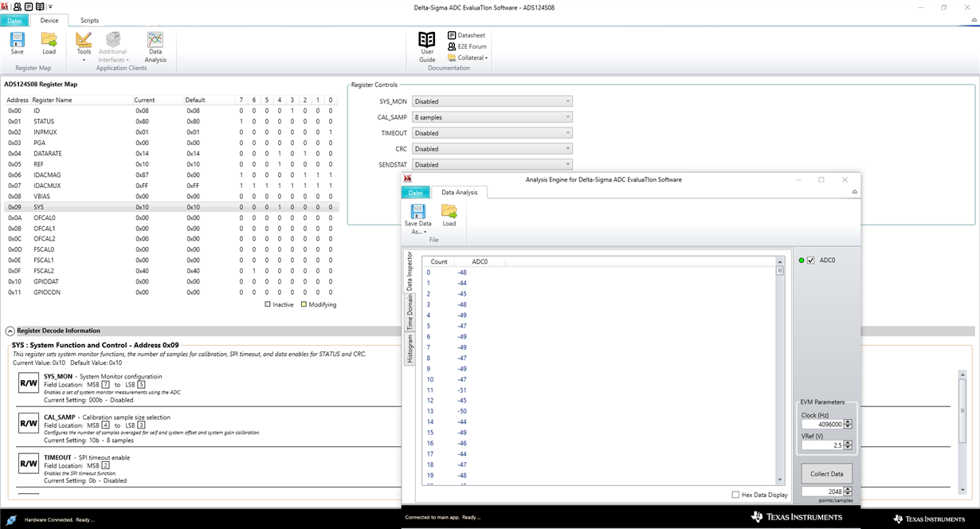Viewport: 980px width, 529px height.
Task: Click the book icon in quick access bar
Action: click(x=39, y=6)
